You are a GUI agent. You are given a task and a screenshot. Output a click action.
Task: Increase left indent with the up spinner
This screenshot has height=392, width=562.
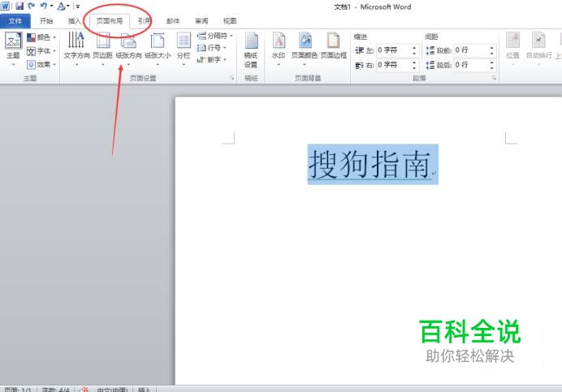pyautogui.click(x=414, y=48)
